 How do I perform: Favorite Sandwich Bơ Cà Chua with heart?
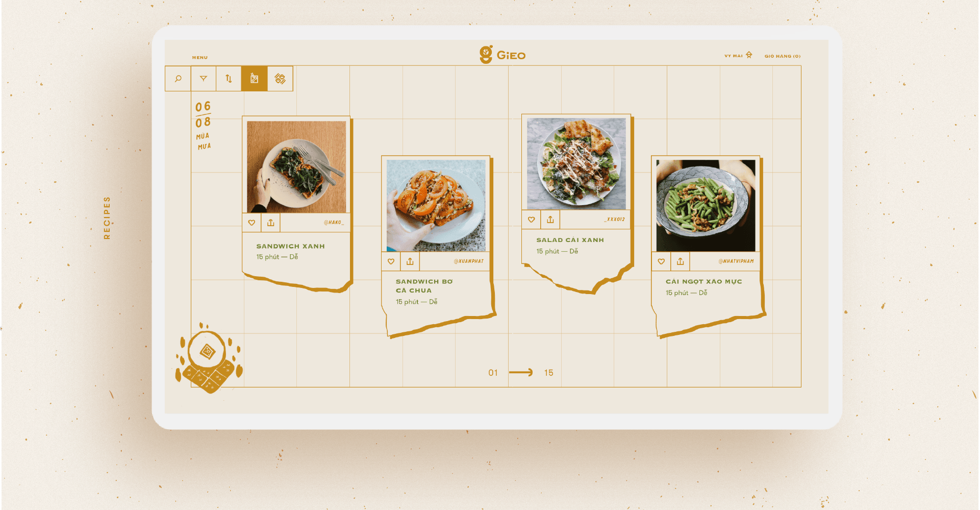tap(391, 261)
